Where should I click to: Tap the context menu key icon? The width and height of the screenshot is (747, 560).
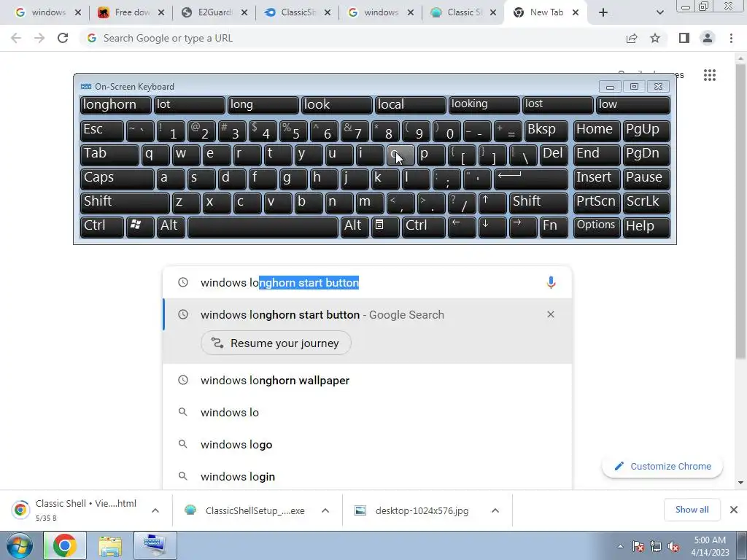385,227
